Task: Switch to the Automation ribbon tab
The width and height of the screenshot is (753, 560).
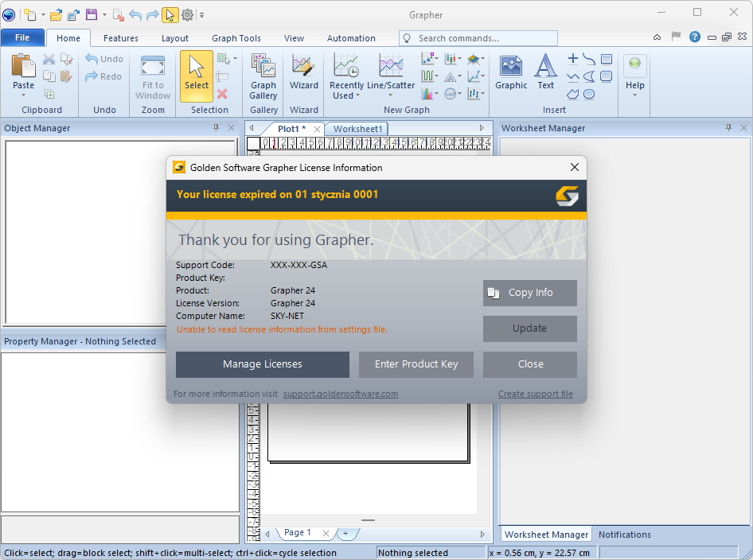Action: 351,38
